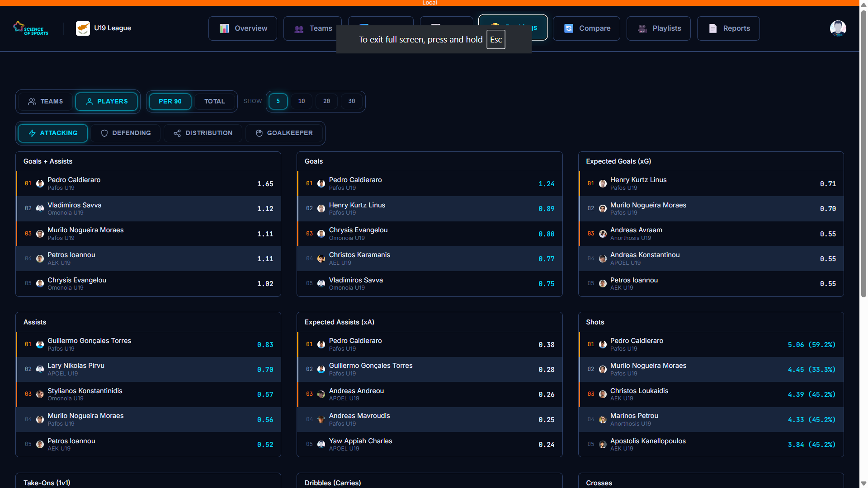868x488 pixels.
Task: Open Pedro Caldieraro in Goals + Assists
Action: click(x=148, y=183)
